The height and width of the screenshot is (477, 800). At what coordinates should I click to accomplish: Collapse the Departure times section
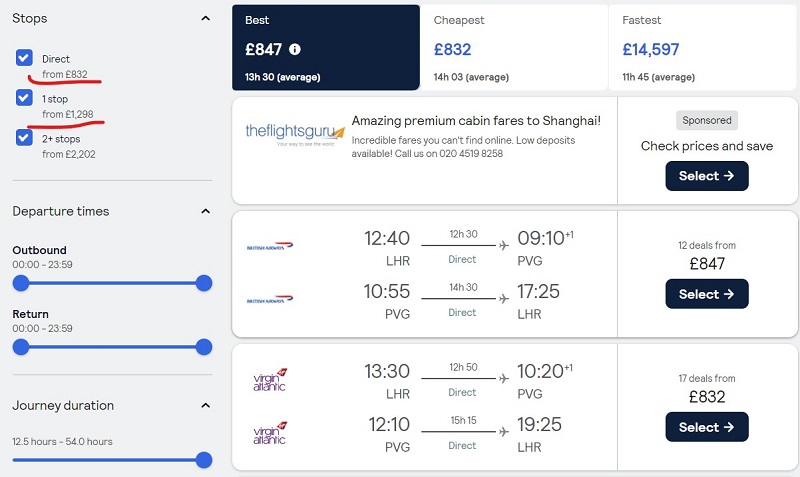206,211
